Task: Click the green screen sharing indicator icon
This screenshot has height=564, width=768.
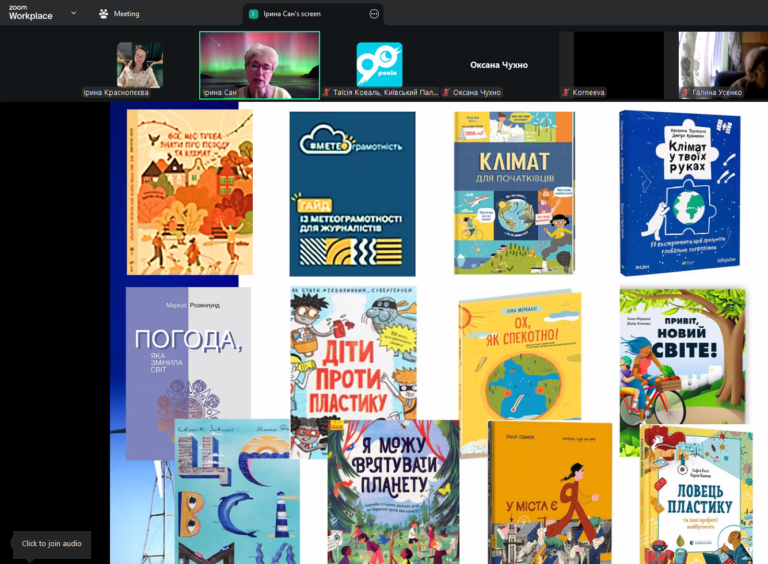Action: 254,14
